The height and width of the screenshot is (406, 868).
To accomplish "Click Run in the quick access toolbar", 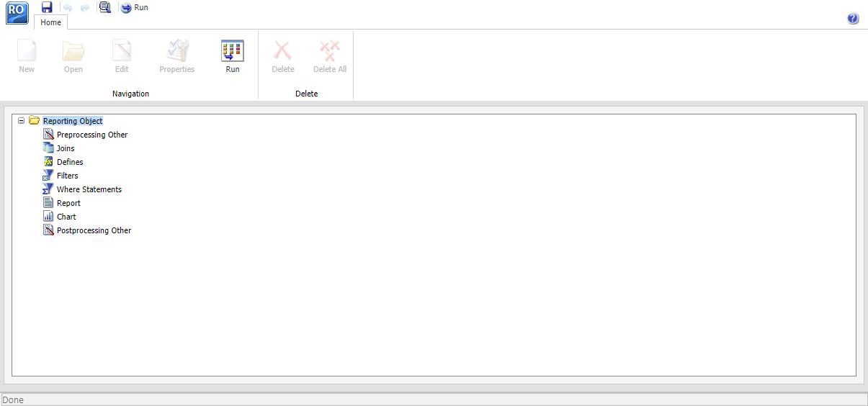I will coord(134,7).
